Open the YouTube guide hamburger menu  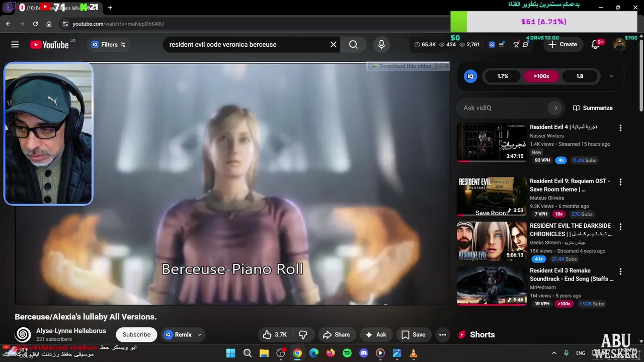click(x=15, y=45)
